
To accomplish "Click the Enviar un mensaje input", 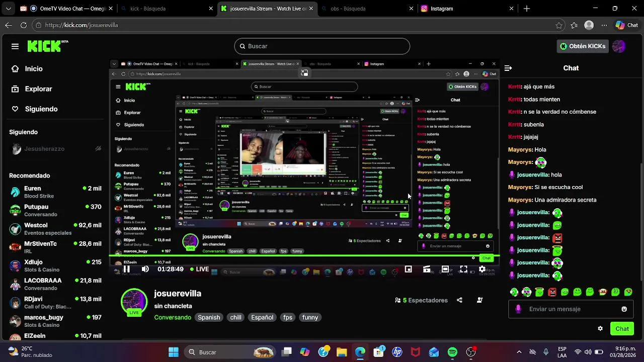I will [571, 309].
